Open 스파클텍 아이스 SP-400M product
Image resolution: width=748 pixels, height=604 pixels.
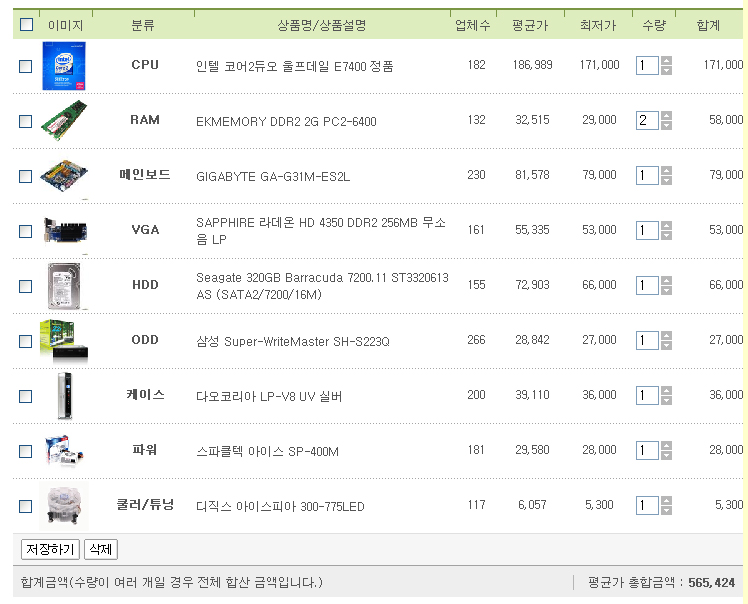point(267,451)
